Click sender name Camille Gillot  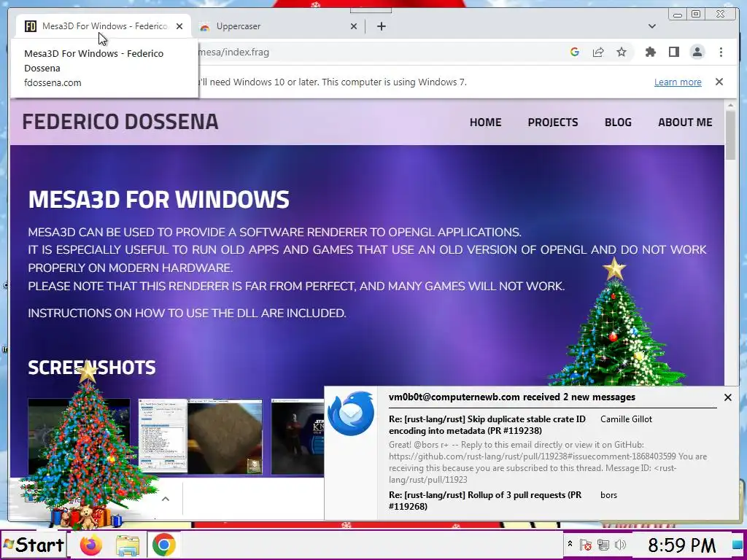tap(626, 419)
